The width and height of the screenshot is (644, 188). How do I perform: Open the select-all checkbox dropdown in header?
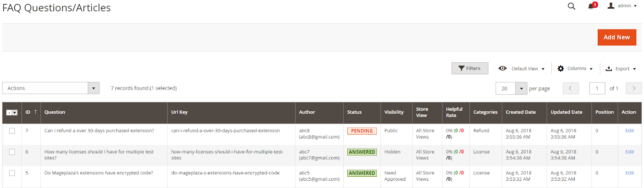15,113
